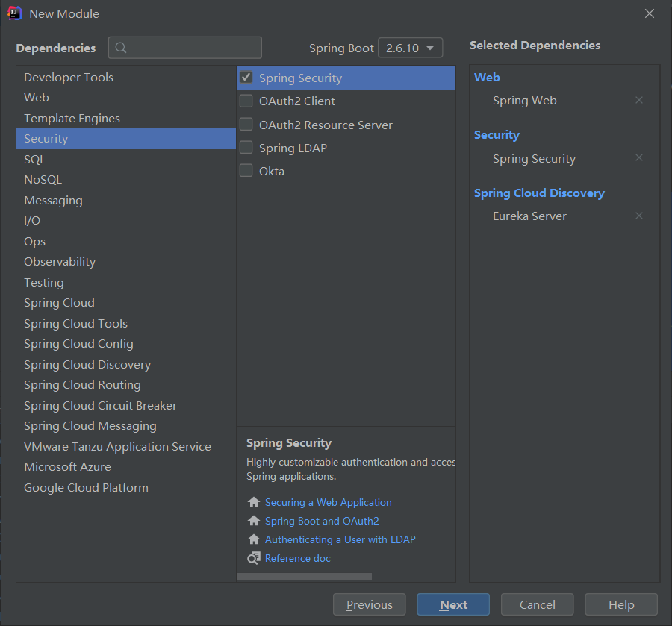The height and width of the screenshot is (626, 672).
Task: Click Spring Web in Selected Dependencies
Action: coord(525,100)
